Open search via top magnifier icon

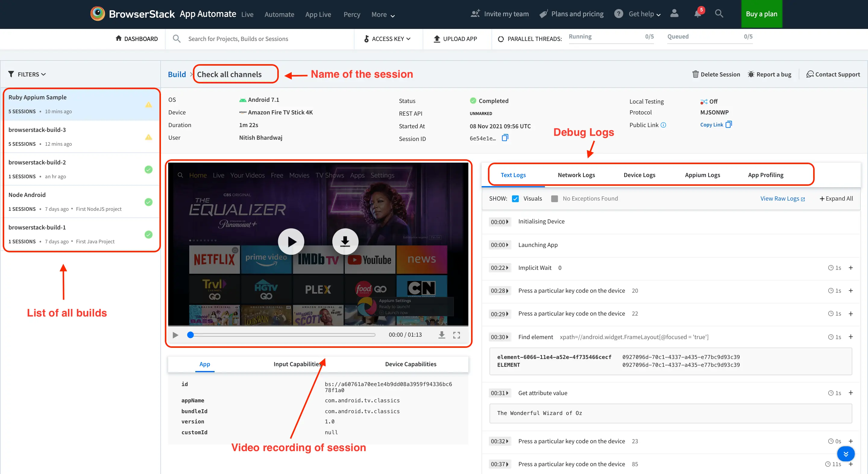[719, 14]
